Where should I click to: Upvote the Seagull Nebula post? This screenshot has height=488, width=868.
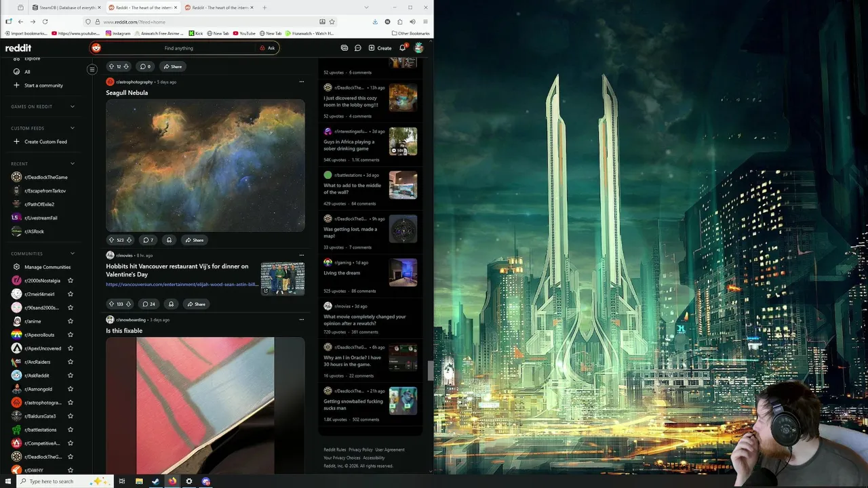pyautogui.click(x=112, y=240)
